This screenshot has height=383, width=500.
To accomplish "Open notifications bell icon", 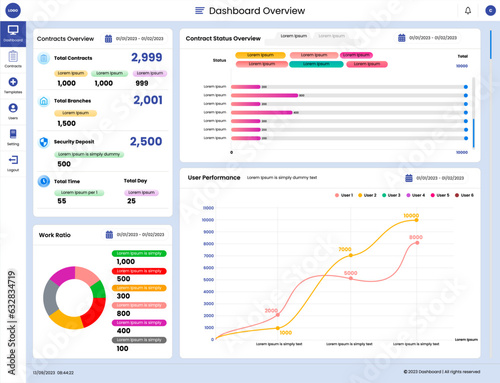I will [x=468, y=11].
